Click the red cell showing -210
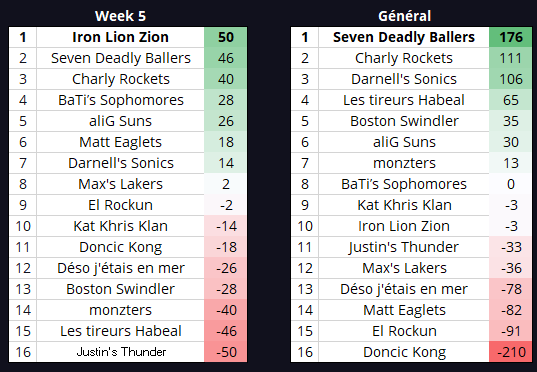 click(x=511, y=352)
